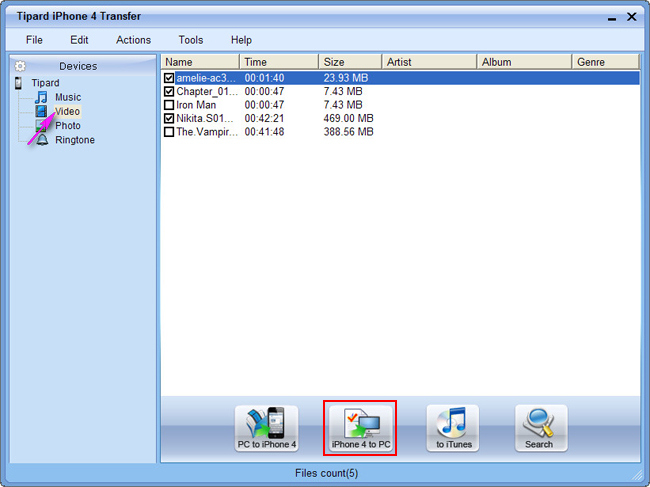
Task: Select Photo in the device tree
Action: click(68, 126)
